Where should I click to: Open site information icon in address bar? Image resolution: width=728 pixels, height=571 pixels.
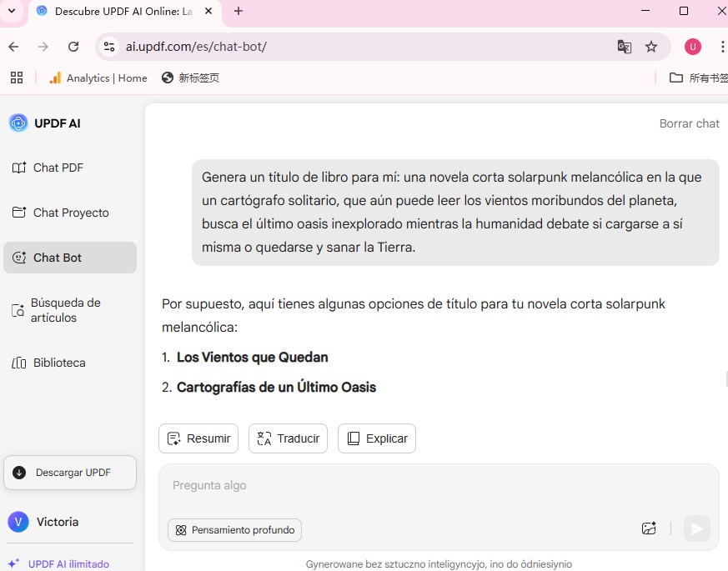pos(109,47)
